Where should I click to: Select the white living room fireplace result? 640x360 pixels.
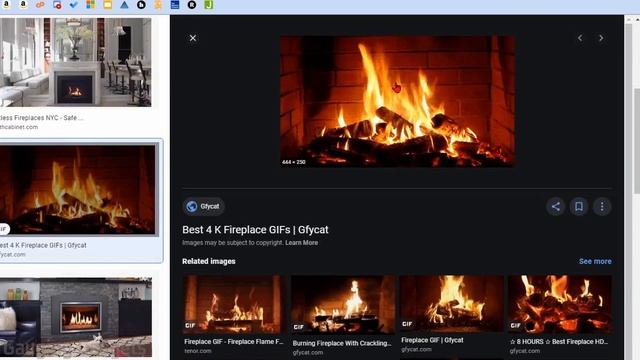coord(76,62)
